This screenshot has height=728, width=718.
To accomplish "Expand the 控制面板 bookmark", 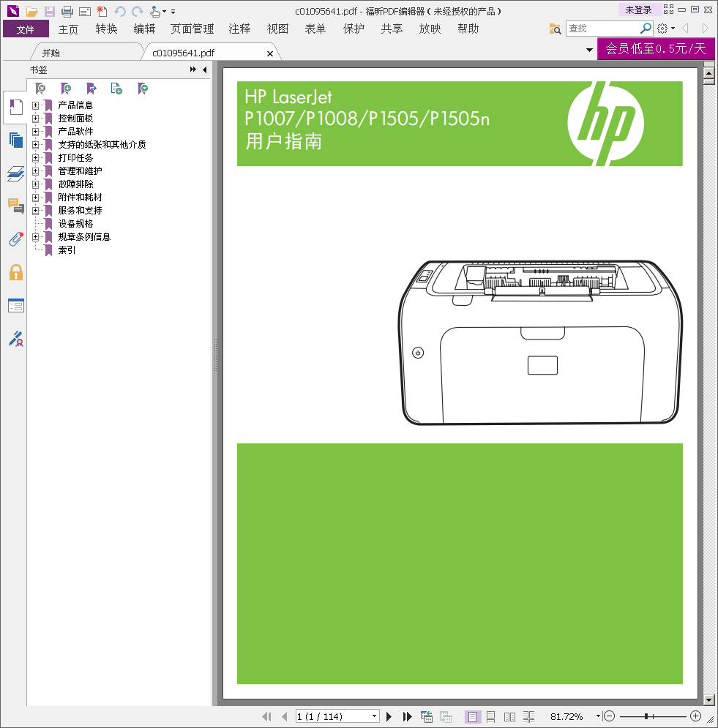I will (x=35, y=119).
